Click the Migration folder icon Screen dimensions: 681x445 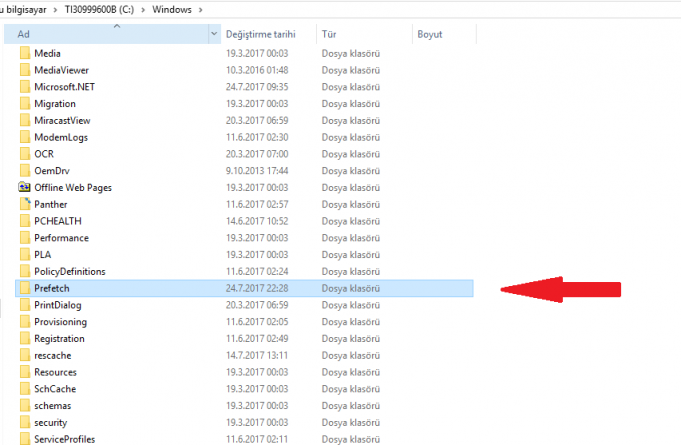[25, 104]
